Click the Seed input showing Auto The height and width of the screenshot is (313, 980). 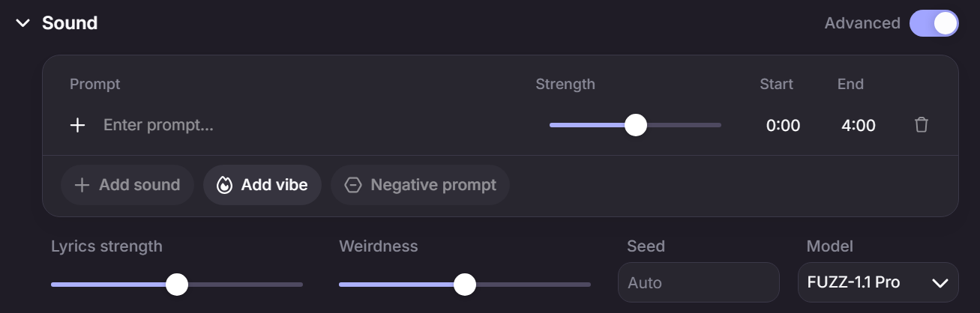(x=699, y=282)
